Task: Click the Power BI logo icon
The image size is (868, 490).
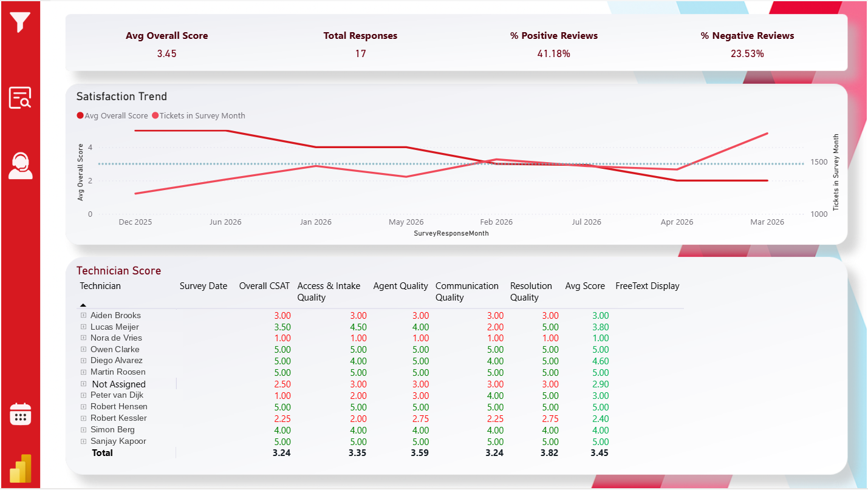Action: click(x=20, y=470)
